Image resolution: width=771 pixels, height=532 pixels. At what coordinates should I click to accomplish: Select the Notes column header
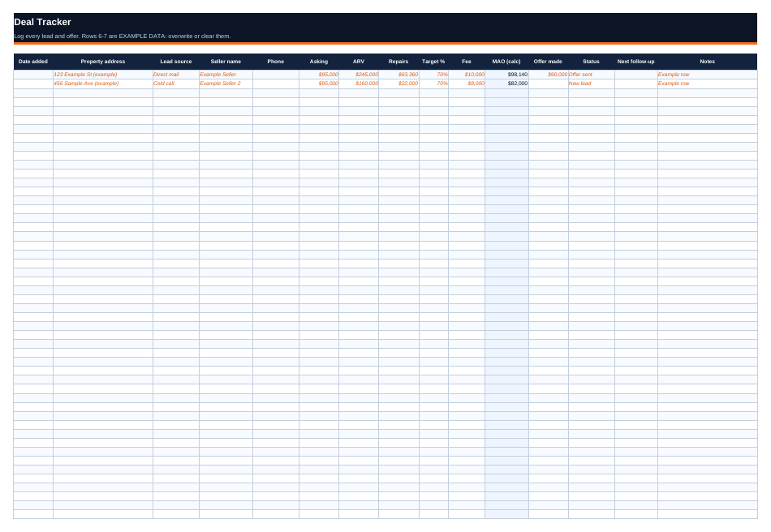point(708,62)
